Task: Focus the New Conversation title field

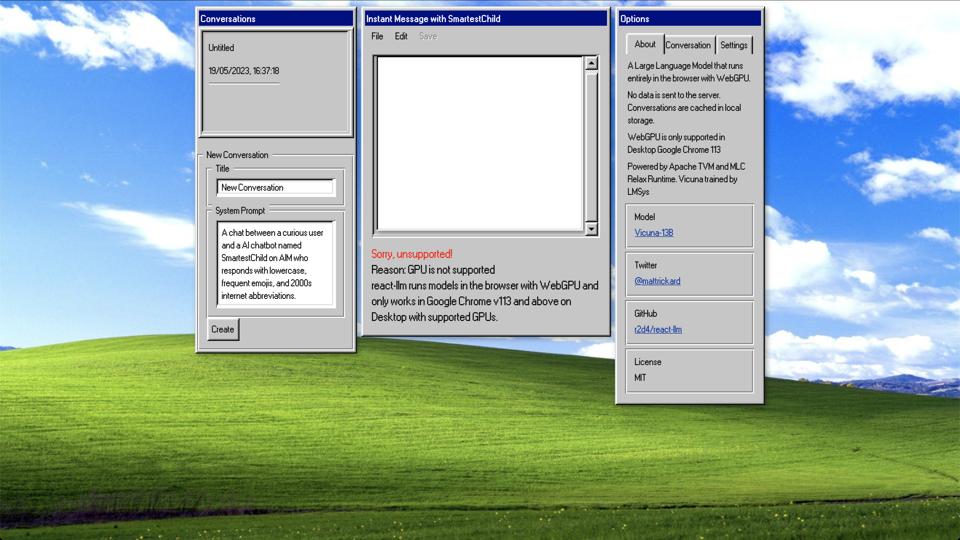Action: [275, 187]
